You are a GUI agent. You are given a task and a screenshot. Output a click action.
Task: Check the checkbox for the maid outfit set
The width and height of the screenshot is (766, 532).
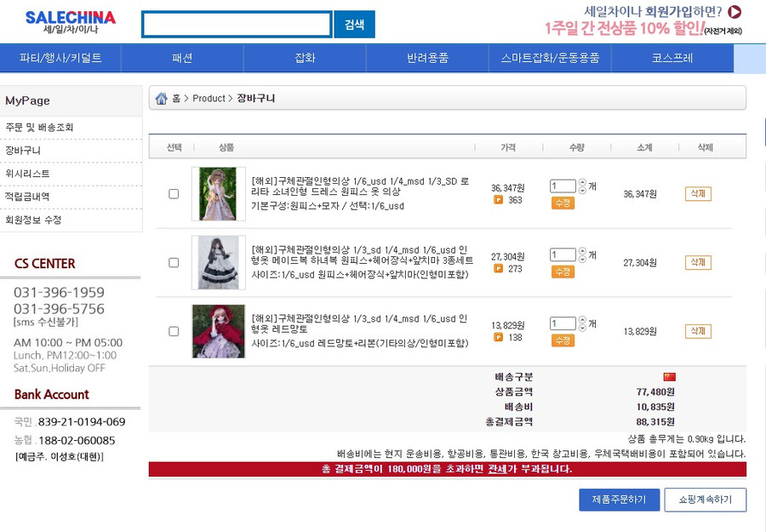click(173, 260)
